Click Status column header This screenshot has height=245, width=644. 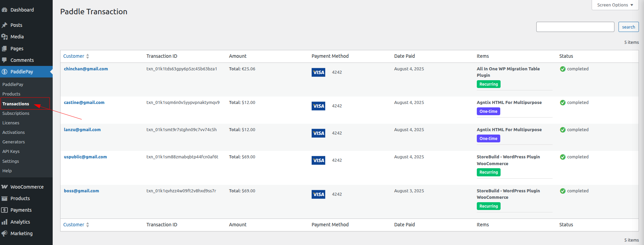(x=566, y=56)
